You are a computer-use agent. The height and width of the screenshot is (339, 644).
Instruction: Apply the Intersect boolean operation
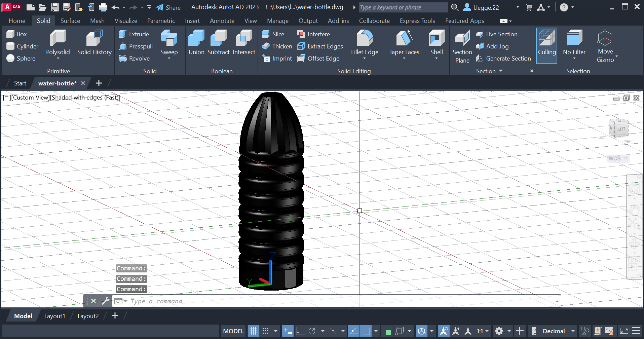pos(244,42)
